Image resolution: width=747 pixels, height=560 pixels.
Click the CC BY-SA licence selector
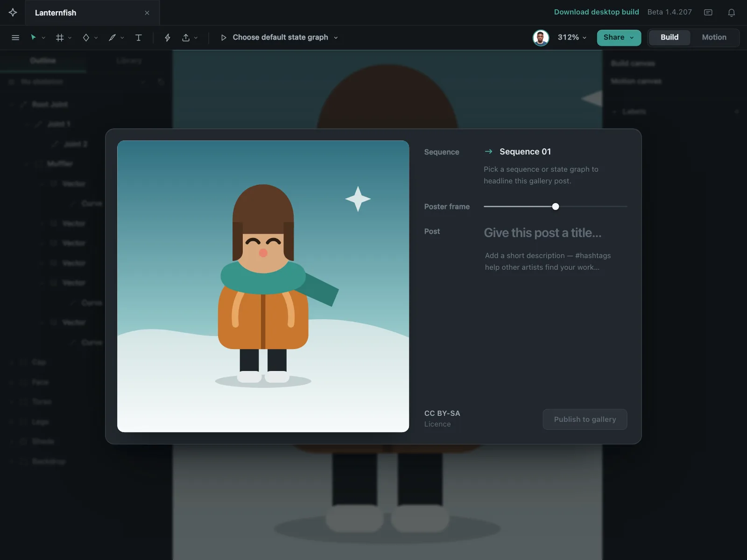[442, 419]
